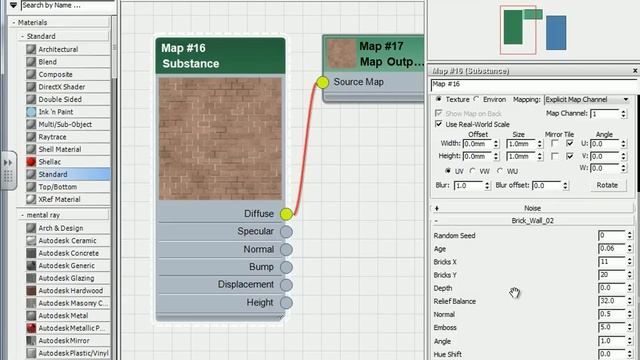The width and height of the screenshot is (640, 360).
Task: Select the Double Sided material icon
Action: tap(31, 99)
